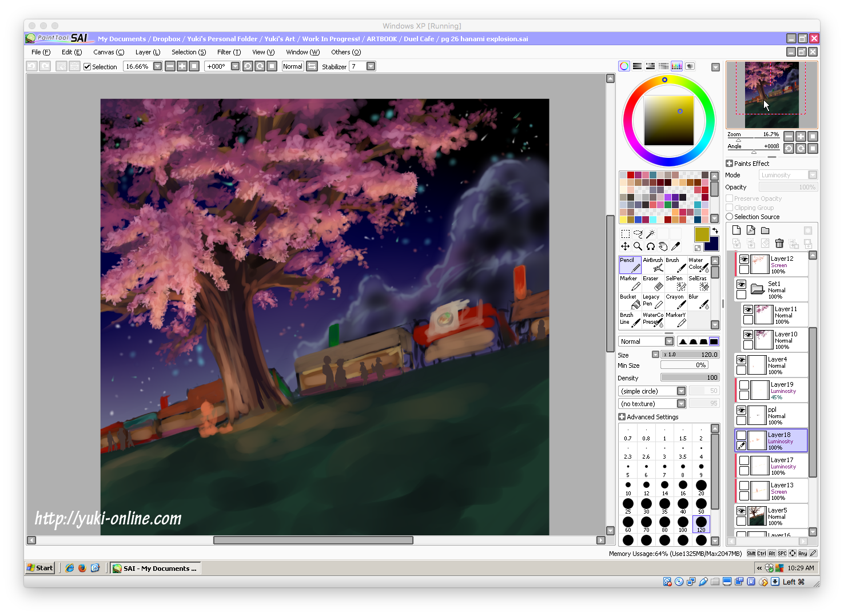844x616 pixels.
Task: Click the yellow foreground color swatch
Action: [x=702, y=234]
